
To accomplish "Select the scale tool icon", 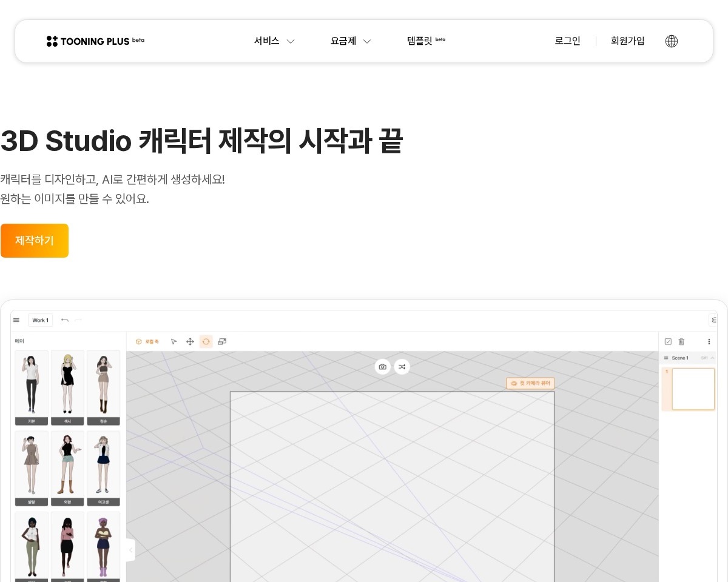I will (x=222, y=342).
